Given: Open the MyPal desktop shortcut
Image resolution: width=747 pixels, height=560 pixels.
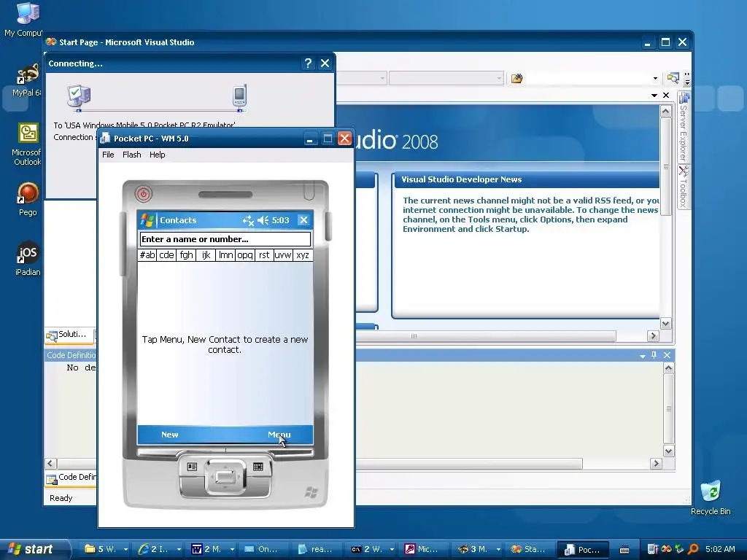Looking at the screenshot, I should tap(27, 80).
